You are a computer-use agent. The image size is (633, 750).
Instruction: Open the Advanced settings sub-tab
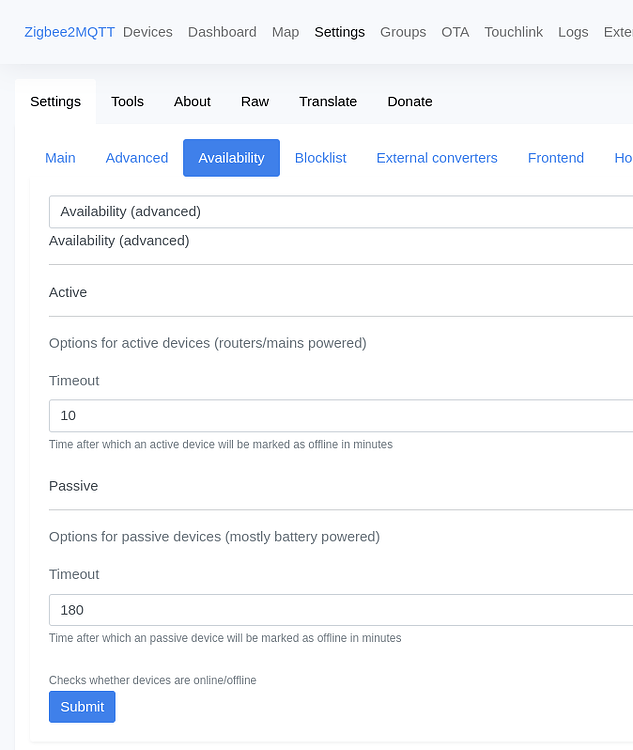coord(137,158)
